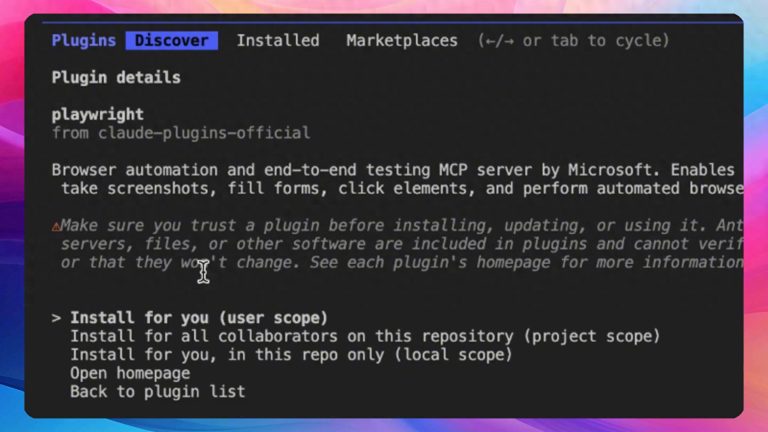Click the take screenshots description line
The height and width of the screenshot is (432, 768).
(x=402, y=188)
